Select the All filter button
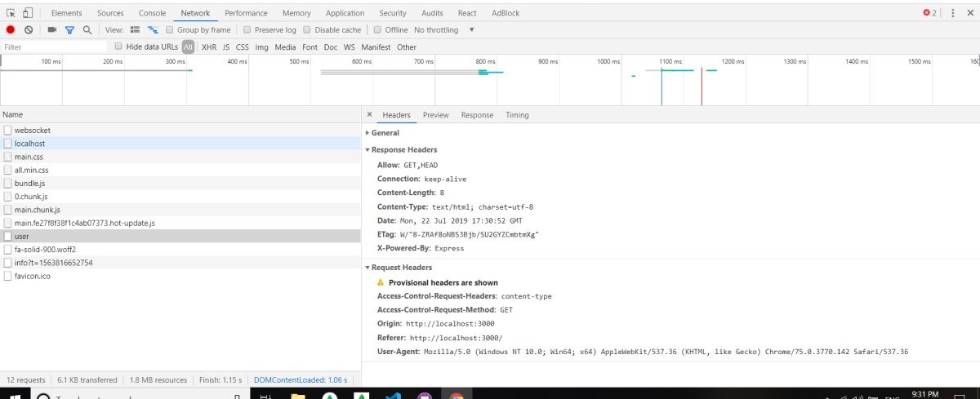980x399 pixels. pos(189,47)
